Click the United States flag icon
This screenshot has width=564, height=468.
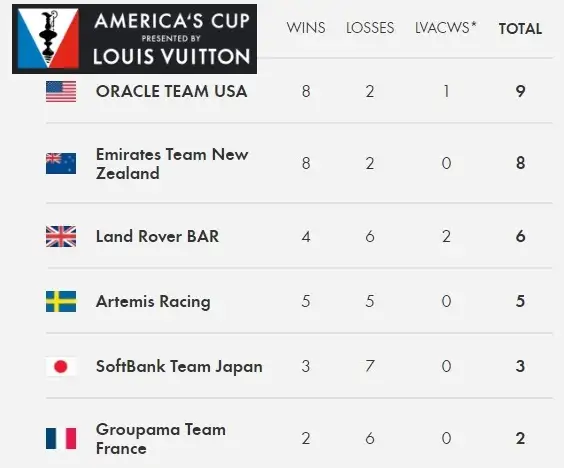61,91
